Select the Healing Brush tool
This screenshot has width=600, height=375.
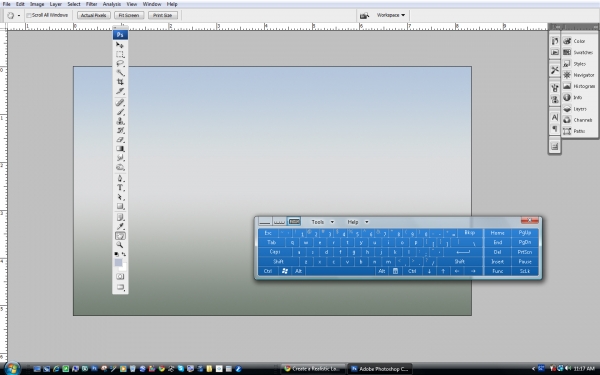coord(120,103)
